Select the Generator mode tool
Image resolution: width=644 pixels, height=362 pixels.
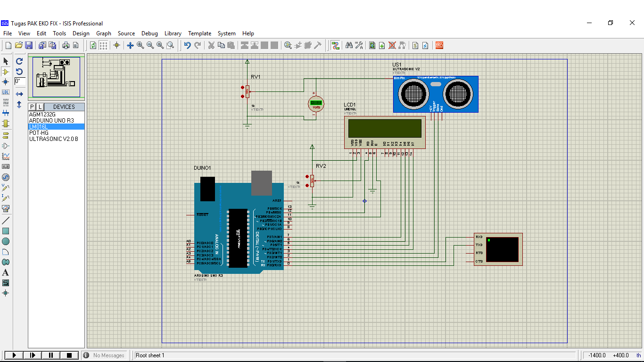tap(6, 178)
